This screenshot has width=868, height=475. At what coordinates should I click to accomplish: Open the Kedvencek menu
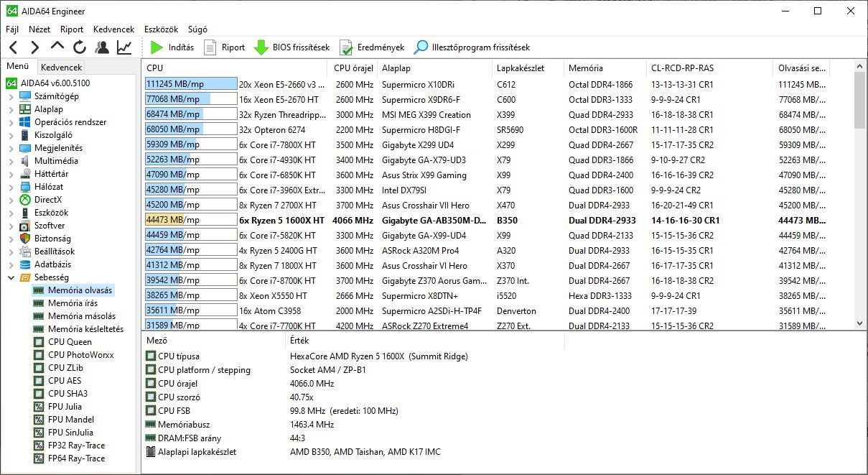coord(113,29)
